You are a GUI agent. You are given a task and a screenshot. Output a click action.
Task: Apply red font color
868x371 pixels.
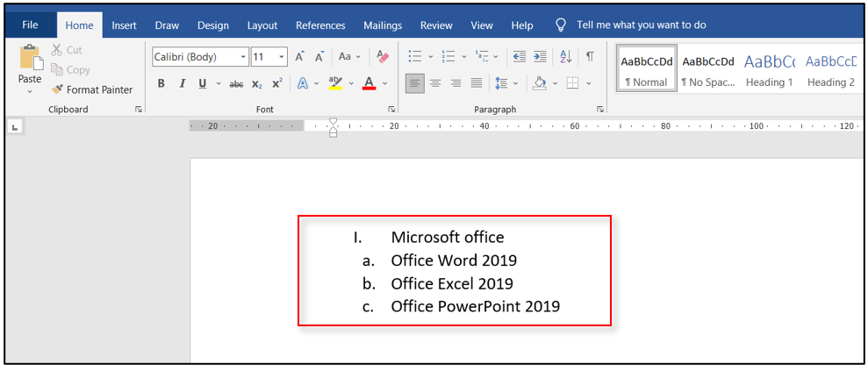pyautogui.click(x=369, y=83)
